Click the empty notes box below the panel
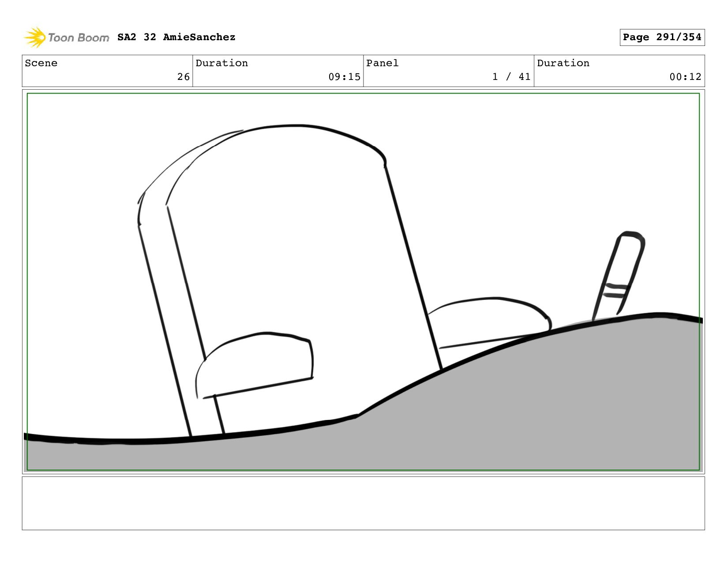 363,503
